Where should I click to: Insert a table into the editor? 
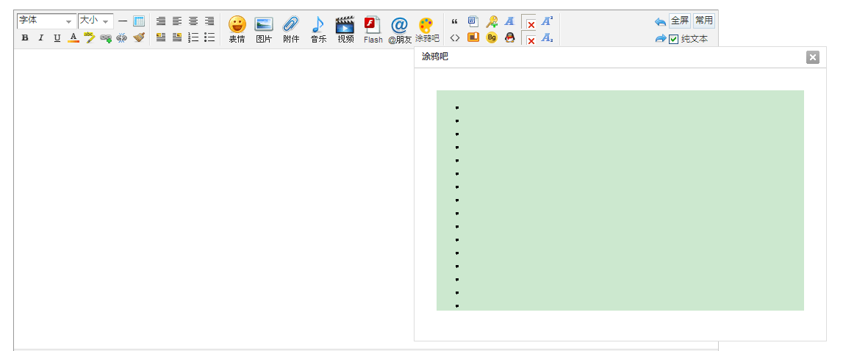click(139, 21)
